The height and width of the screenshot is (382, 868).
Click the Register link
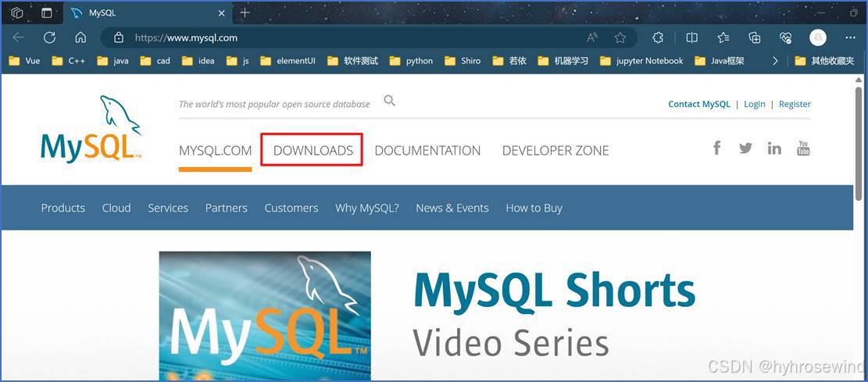(795, 104)
